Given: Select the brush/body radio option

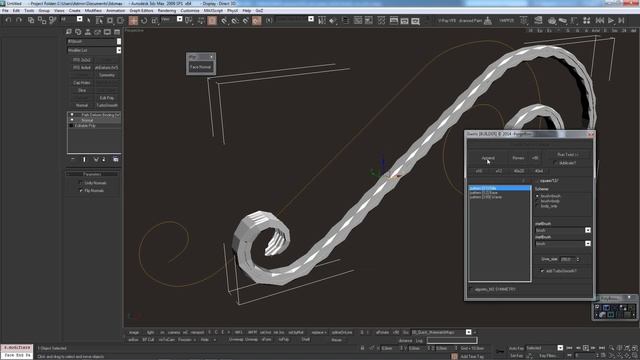Looking at the screenshot, I should pos(538,201).
